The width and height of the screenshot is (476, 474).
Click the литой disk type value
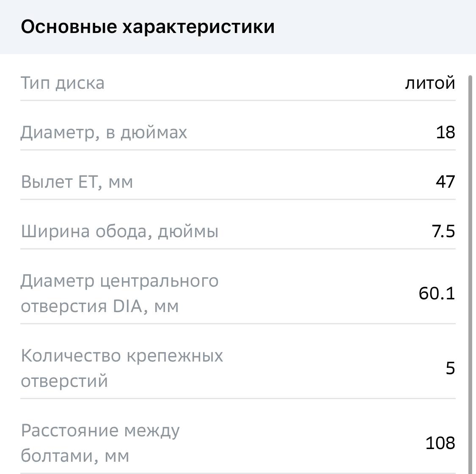pyautogui.click(x=430, y=83)
